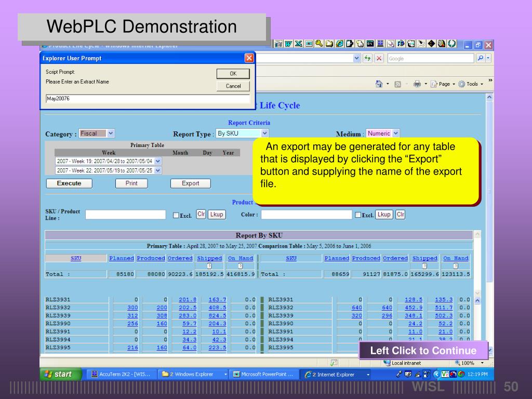Screen dimensions: 532x399
Task: Open the Tools menu
Action: tap(471, 84)
